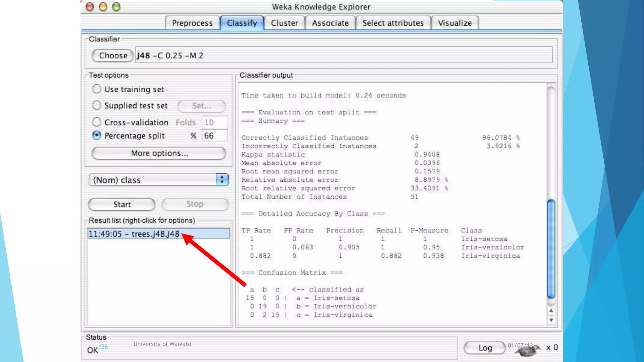Switch to the Preprocess tab

click(192, 23)
